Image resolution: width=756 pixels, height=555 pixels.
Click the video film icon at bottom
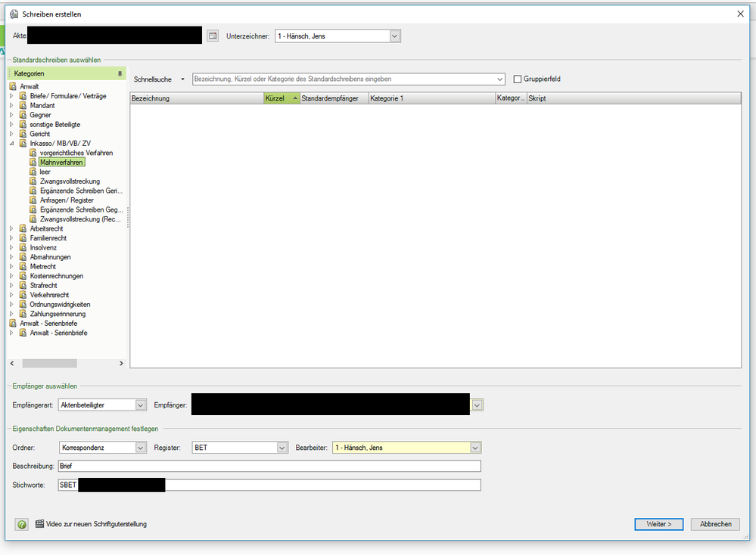[39, 523]
